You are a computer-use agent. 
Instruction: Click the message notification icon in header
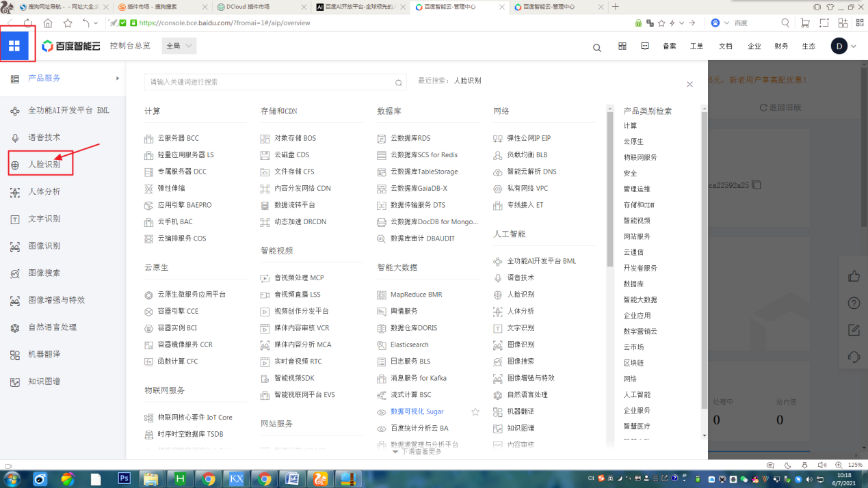(645, 46)
